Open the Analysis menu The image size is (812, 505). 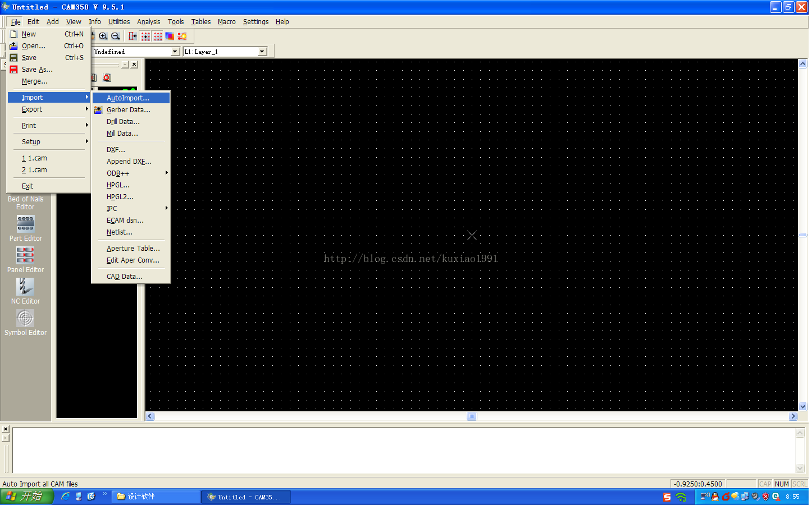click(149, 22)
